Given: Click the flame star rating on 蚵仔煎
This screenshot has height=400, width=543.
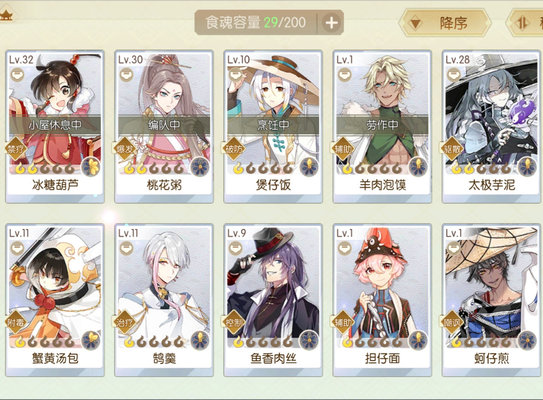Looking at the screenshot, I should pyautogui.click(x=481, y=342).
